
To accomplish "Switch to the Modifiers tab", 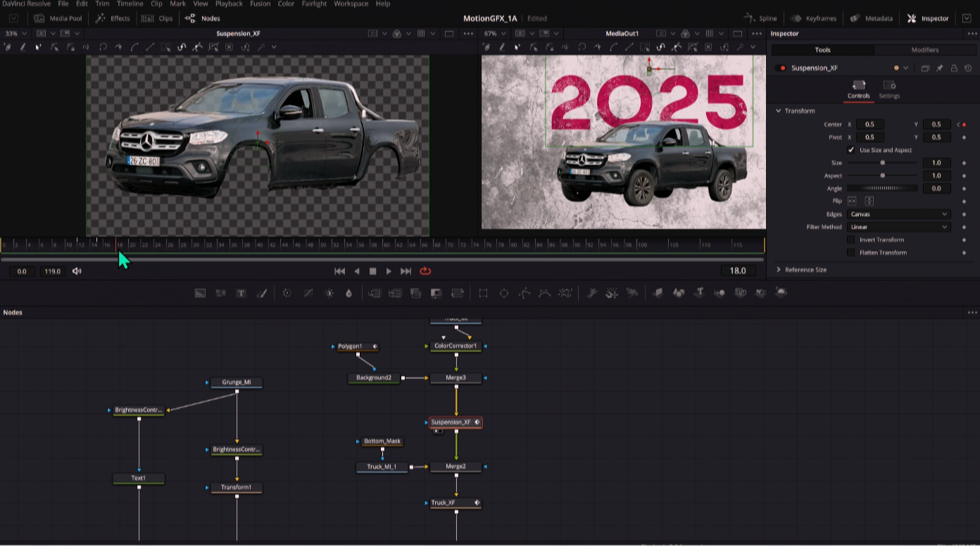I will click(x=924, y=50).
